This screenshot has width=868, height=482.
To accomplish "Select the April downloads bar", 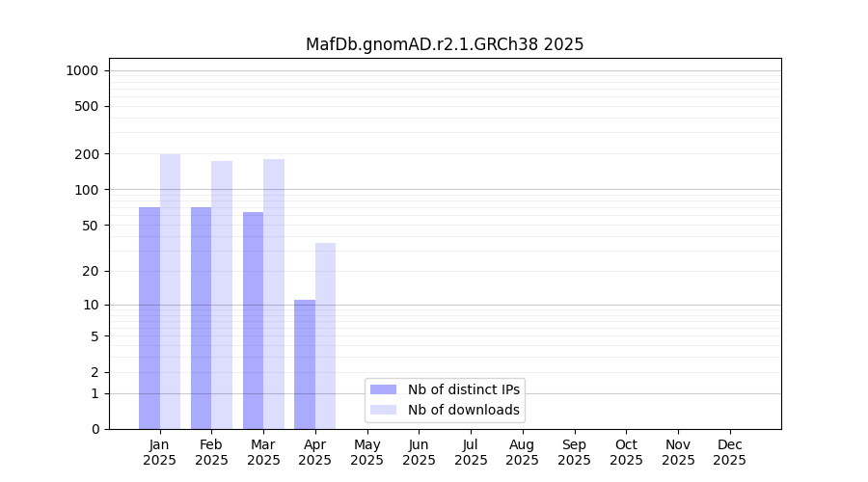I will [325, 335].
